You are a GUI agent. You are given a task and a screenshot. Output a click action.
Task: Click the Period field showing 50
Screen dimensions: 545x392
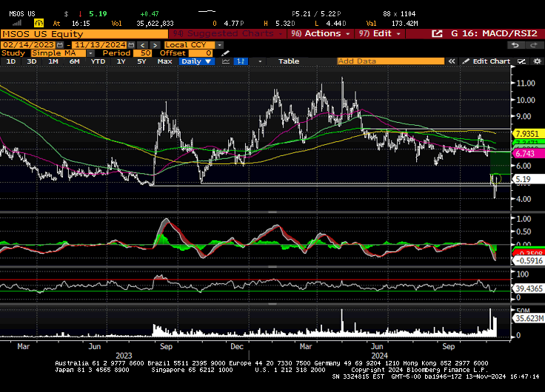click(141, 53)
